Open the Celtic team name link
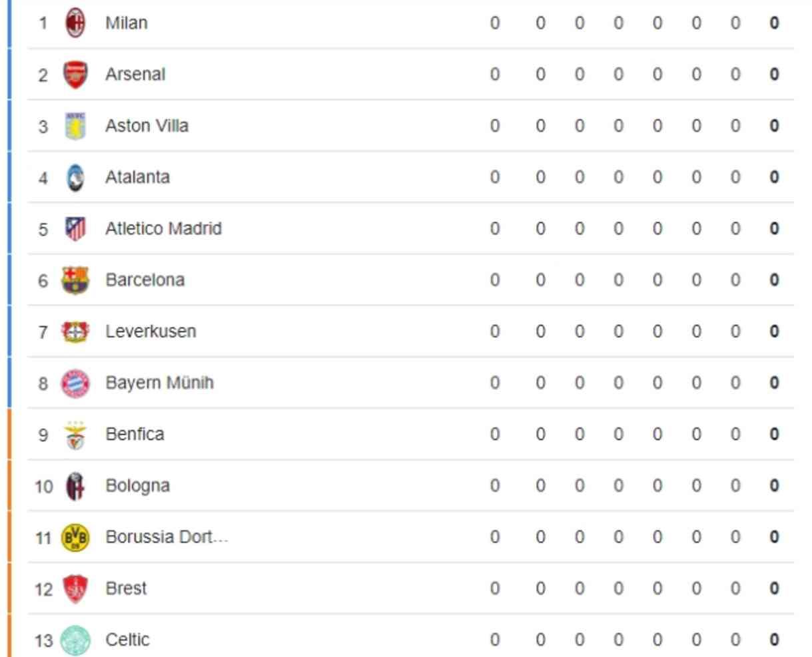 coord(127,640)
